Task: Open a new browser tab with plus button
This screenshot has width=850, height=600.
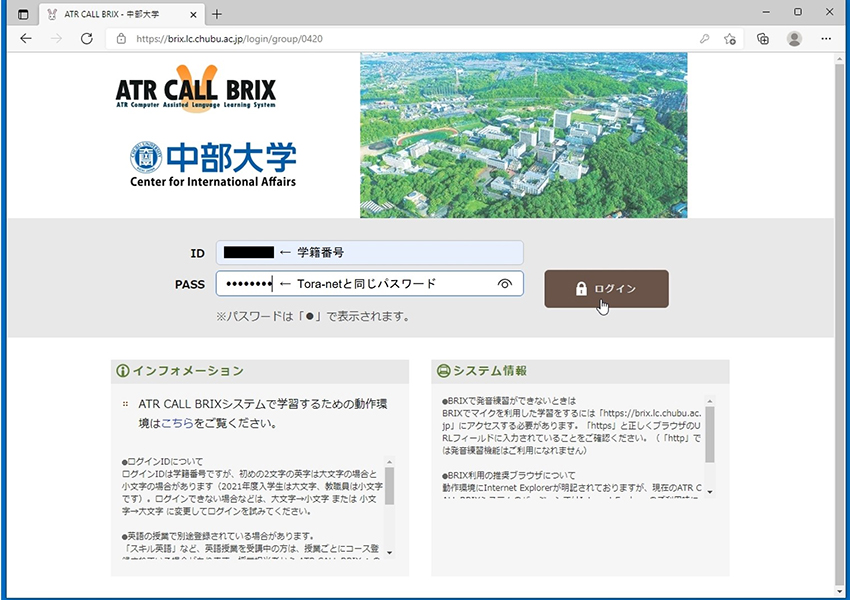Action: click(x=216, y=14)
